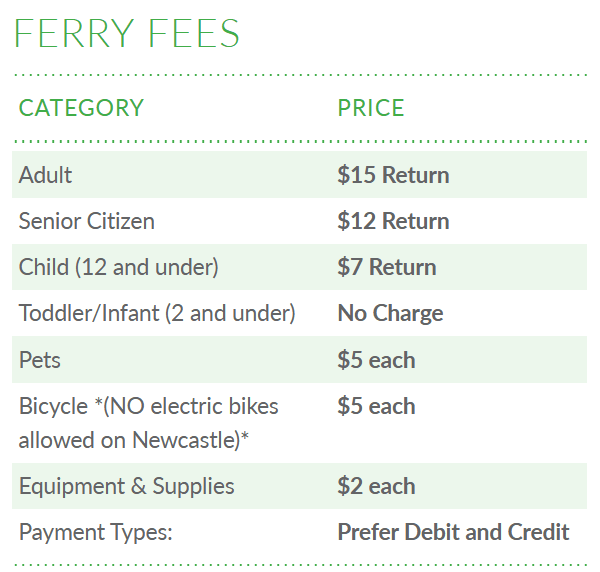Click the $2 each price
The height and width of the screenshot is (572, 600).
[x=376, y=487]
